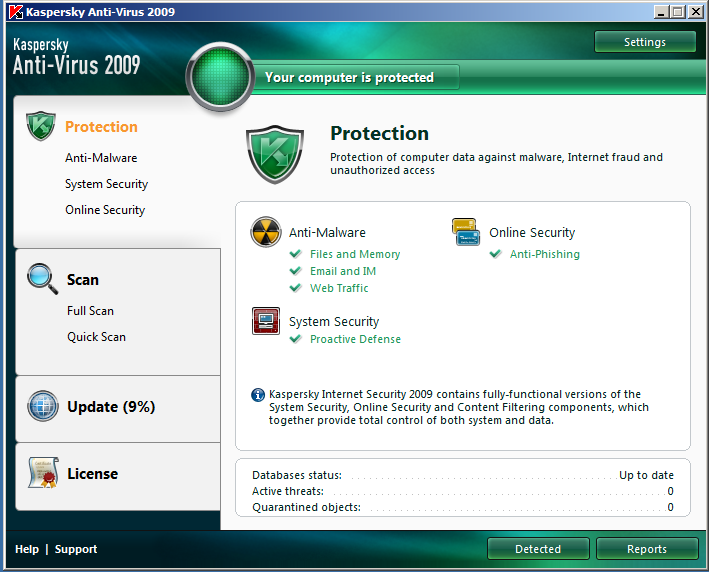The width and height of the screenshot is (709, 572).
Task: Click the Protection shield icon in sidebar
Action: click(41, 126)
